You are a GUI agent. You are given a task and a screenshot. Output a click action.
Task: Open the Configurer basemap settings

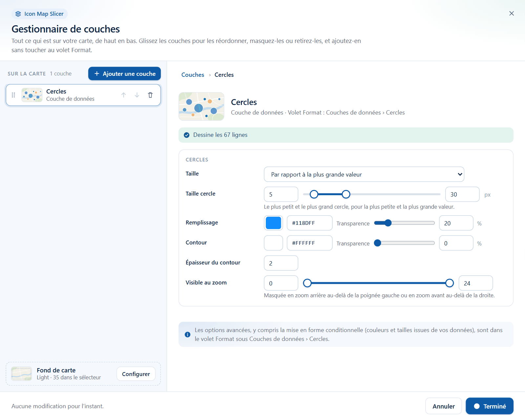point(136,374)
